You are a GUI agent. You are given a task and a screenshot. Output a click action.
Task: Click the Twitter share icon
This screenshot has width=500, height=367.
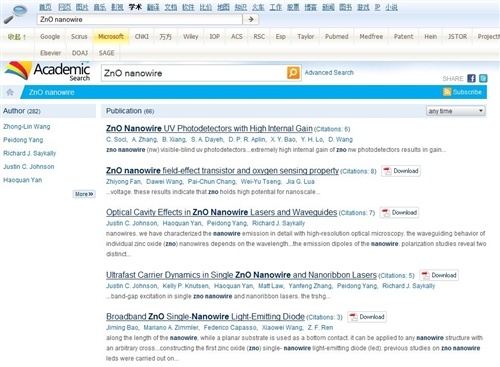pos(483,78)
